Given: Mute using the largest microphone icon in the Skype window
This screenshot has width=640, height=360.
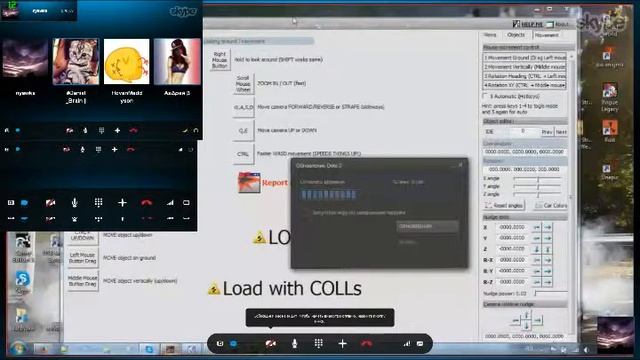Looking at the screenshot, I should [74, 202].
